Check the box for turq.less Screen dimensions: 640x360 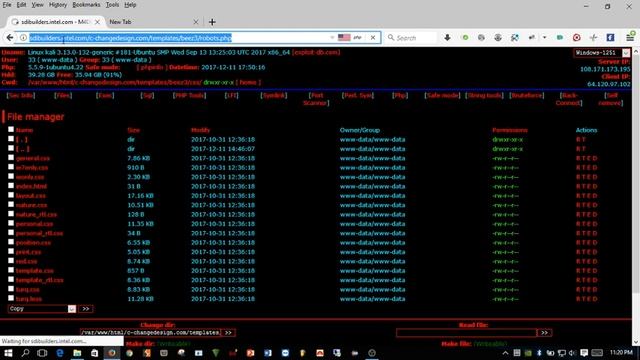[x=11, y=298]
